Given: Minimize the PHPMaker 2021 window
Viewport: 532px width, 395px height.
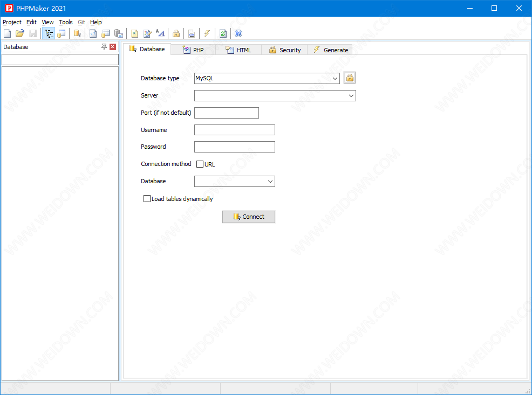Looking at the screenshot, I should [470, 8].
